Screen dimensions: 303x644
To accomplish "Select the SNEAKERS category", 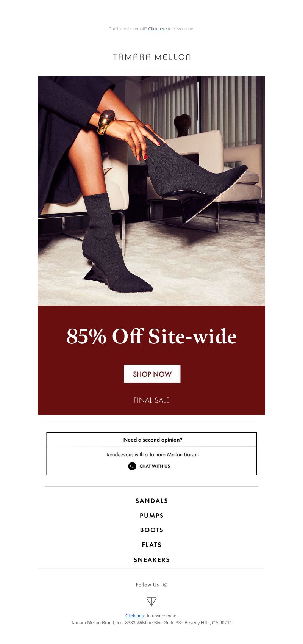I will (151, 560).
